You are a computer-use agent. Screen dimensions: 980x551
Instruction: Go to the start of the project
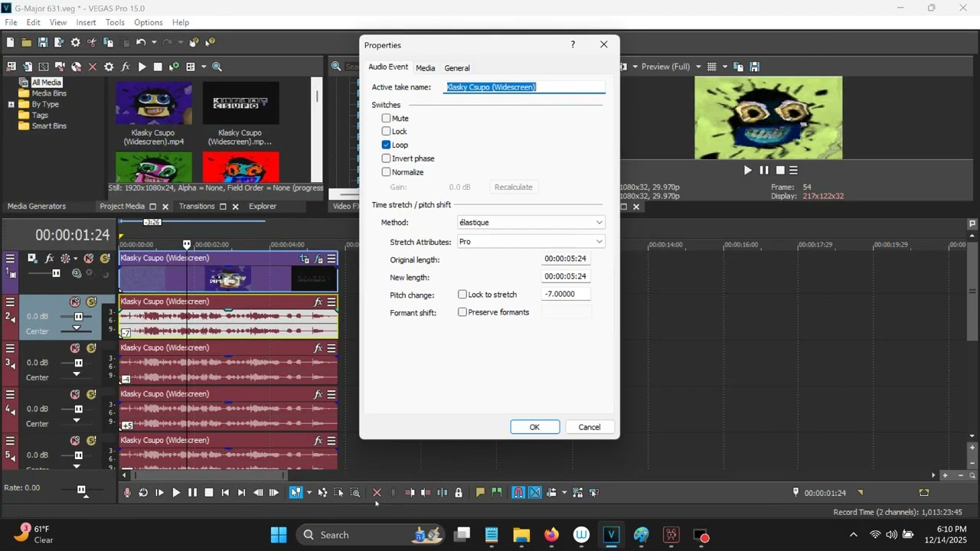[x=225, y=493]
